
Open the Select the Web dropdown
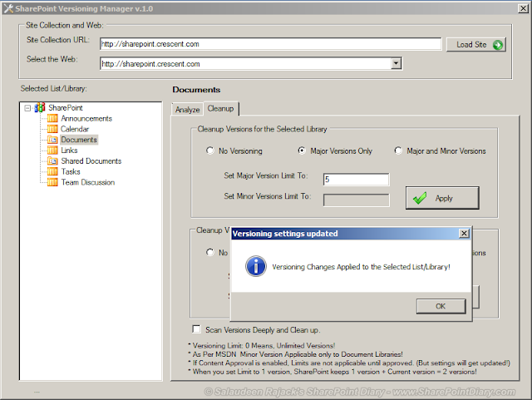tap(396, 63)
